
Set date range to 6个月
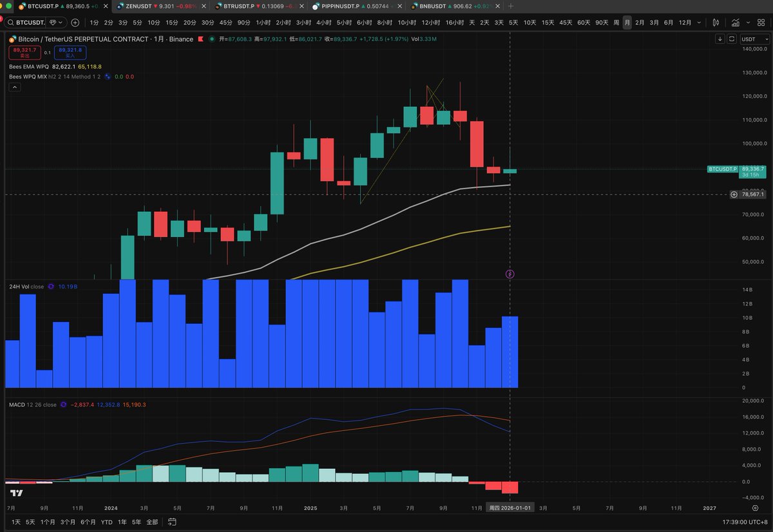pos(88,522)
